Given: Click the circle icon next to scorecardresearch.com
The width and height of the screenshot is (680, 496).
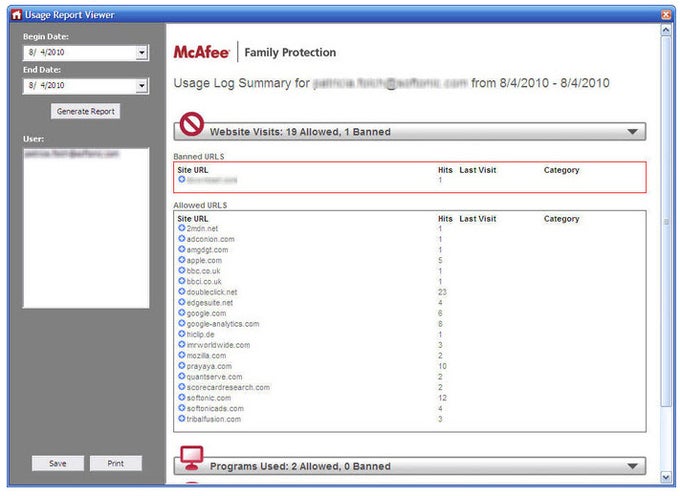Looking at the screenshot, I should click(x=182, y=387).
